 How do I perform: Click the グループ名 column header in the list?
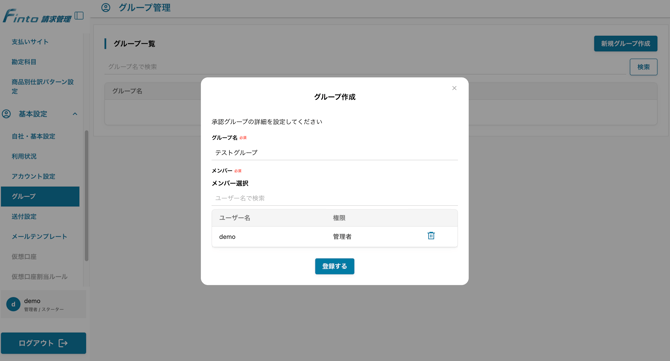pyautogui.click(x=127, y=91)
